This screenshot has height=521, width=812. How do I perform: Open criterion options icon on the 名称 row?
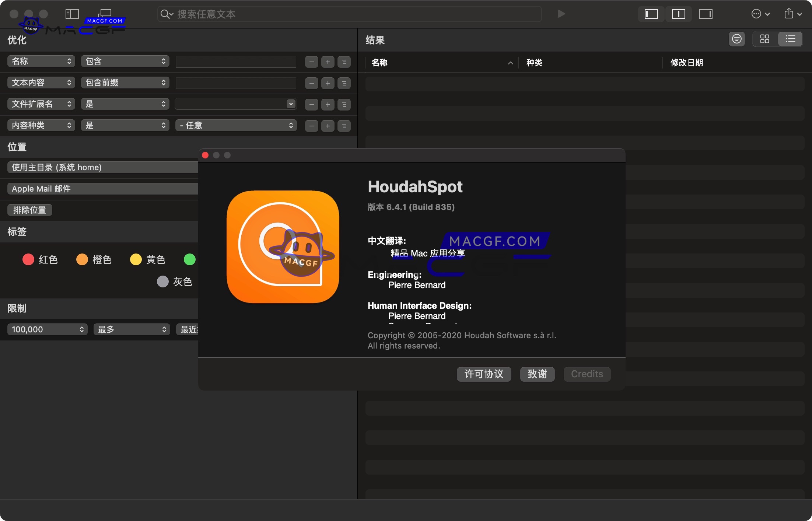coord(344,62)
